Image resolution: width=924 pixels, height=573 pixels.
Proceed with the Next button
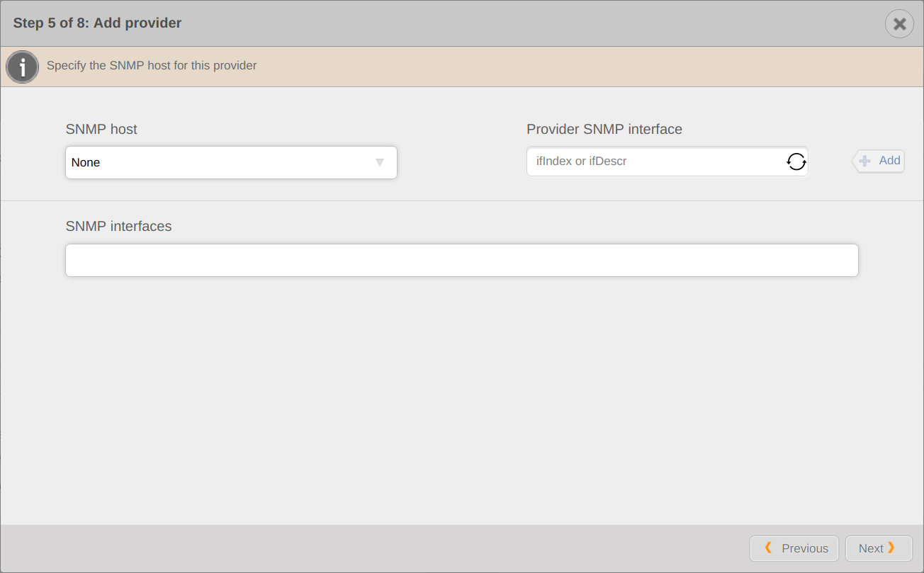tap(879, 548)
